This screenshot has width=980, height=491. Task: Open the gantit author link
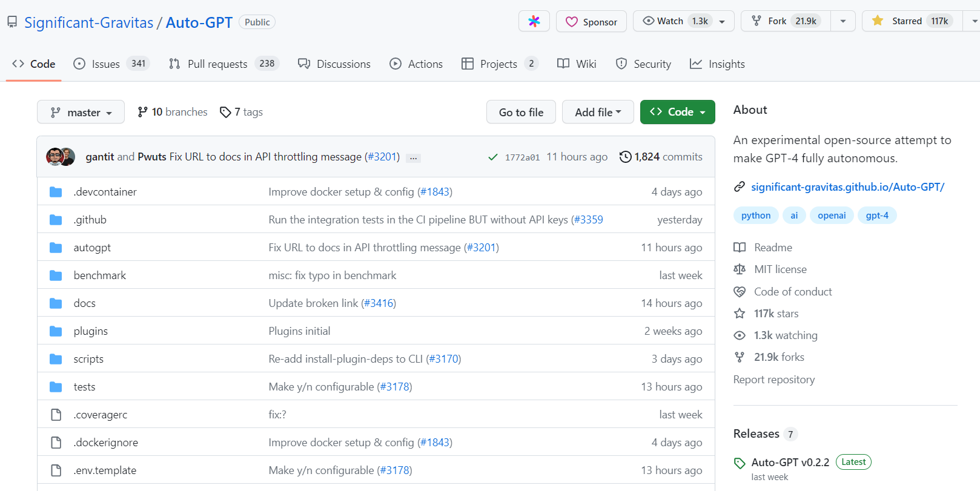click(x=100, y=157)
